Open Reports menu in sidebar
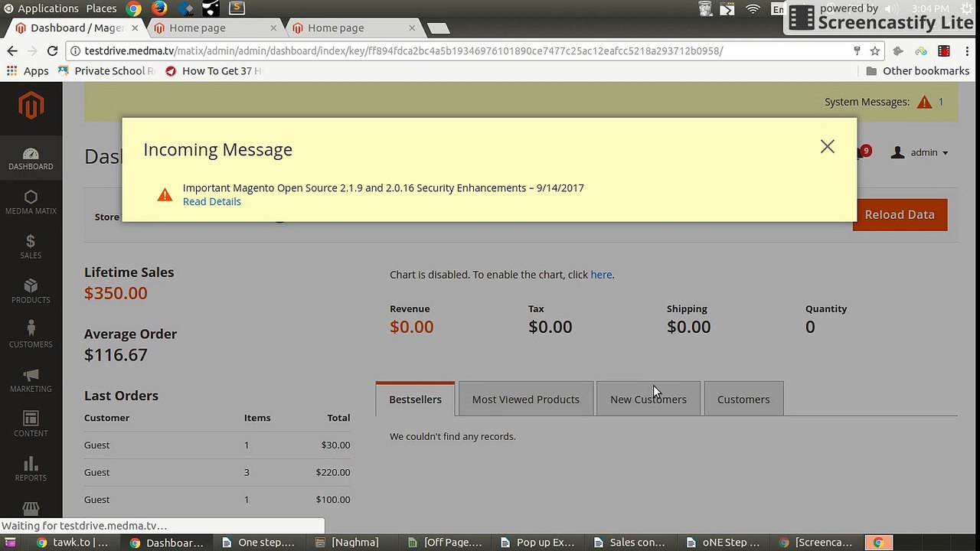980x551 pixels. (31, 469)
